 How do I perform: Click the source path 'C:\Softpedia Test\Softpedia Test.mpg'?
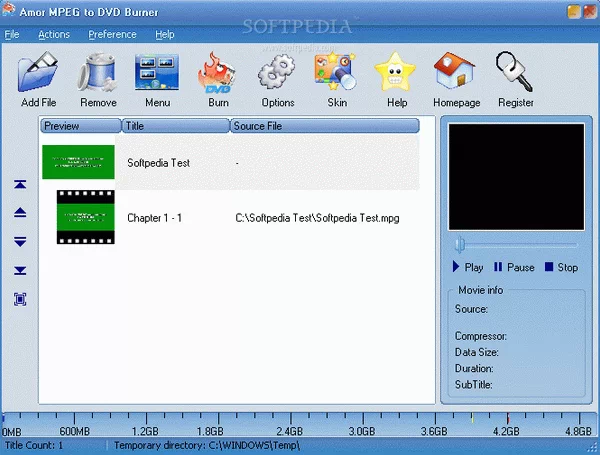[317, 218]
